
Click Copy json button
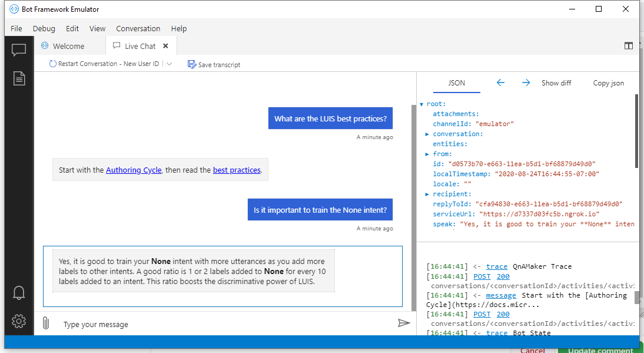[x=608, y=83]
